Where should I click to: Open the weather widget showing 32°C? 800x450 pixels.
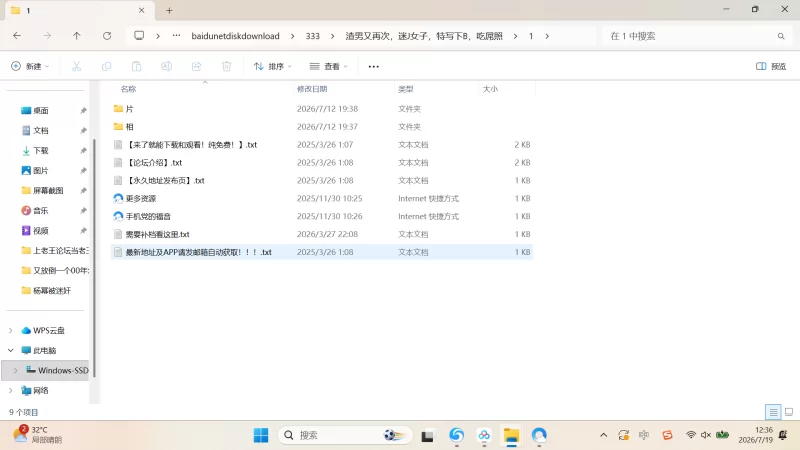coord(37,435)
